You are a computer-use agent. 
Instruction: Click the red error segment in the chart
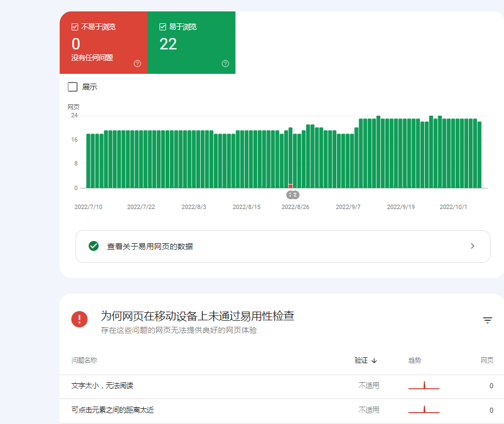click(x=290, y=186)
